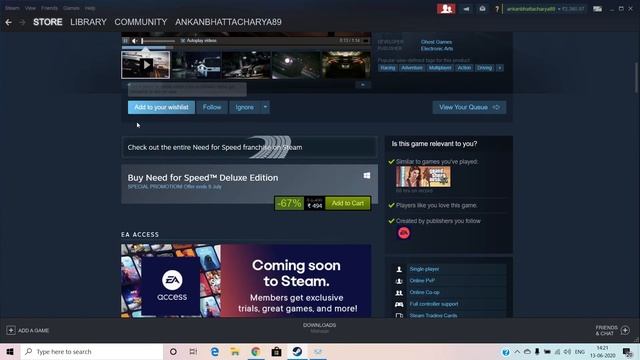Open the EA access promotional banner
The height and width of the screenshot is (360, 640).
pos(246,281)
